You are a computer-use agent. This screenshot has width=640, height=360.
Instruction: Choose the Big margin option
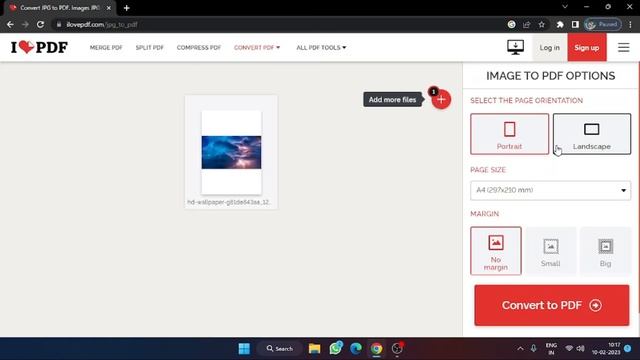tap(605, 251)
